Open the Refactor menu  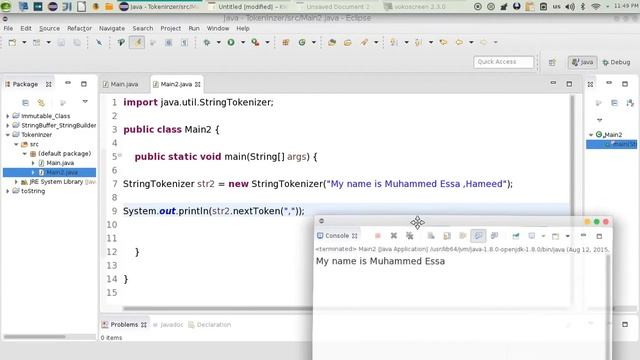point(79,29)
